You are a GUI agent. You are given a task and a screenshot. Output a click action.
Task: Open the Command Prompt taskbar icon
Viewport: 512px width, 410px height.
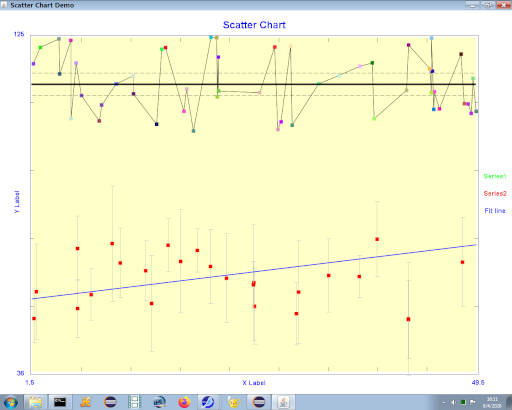coord(60,402)
